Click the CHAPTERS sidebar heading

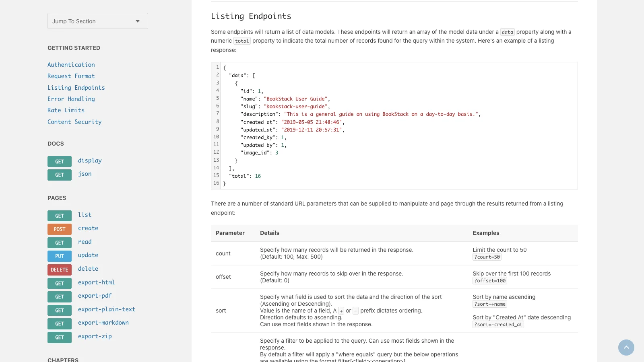coord(63,360)
